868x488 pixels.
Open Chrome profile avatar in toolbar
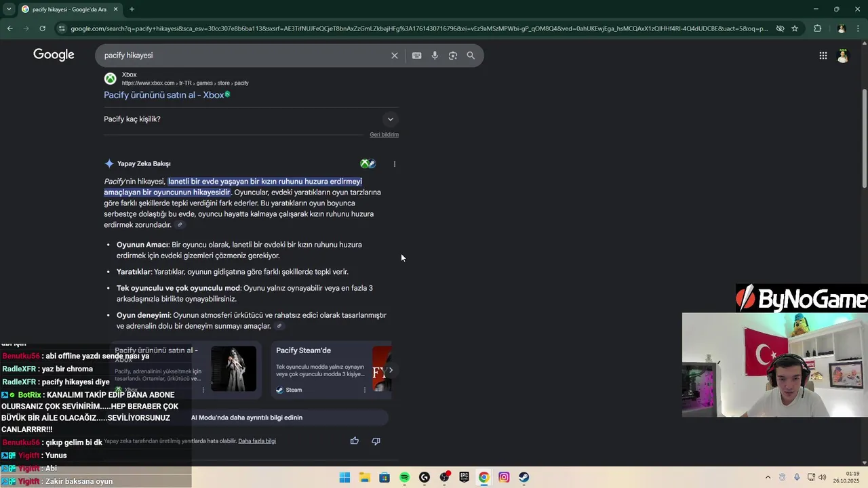pyautogui.click(x=842, y=28)
